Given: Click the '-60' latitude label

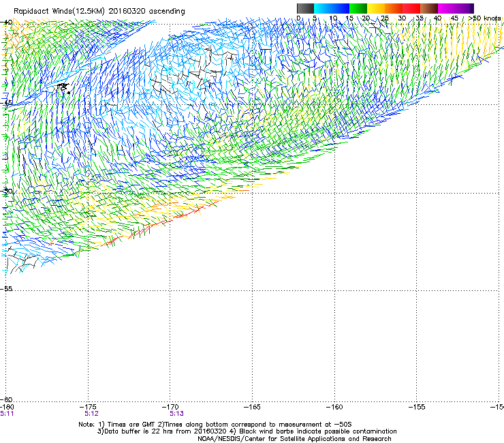Looking at the screenshot, I should (6, 400).
